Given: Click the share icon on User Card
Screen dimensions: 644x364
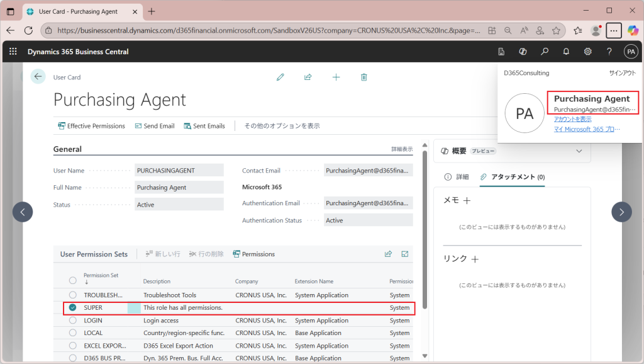Looking at the screenshot, I should (x=308, y=77).
